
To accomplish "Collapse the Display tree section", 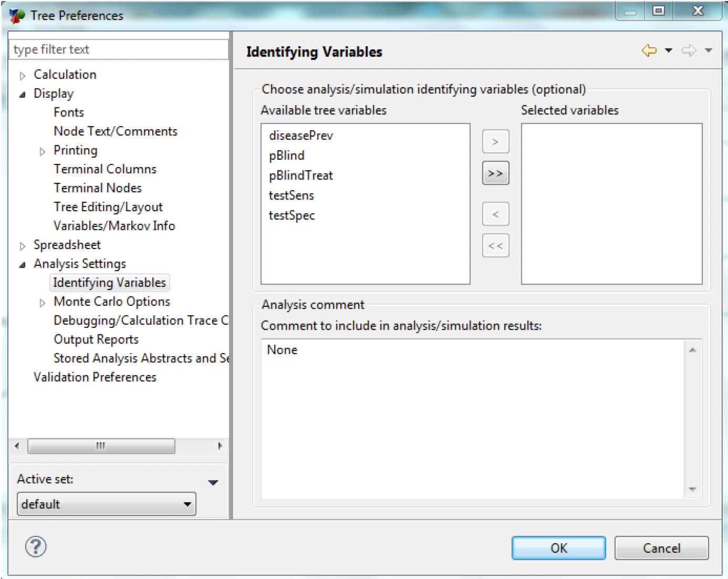I will (22, 94).
